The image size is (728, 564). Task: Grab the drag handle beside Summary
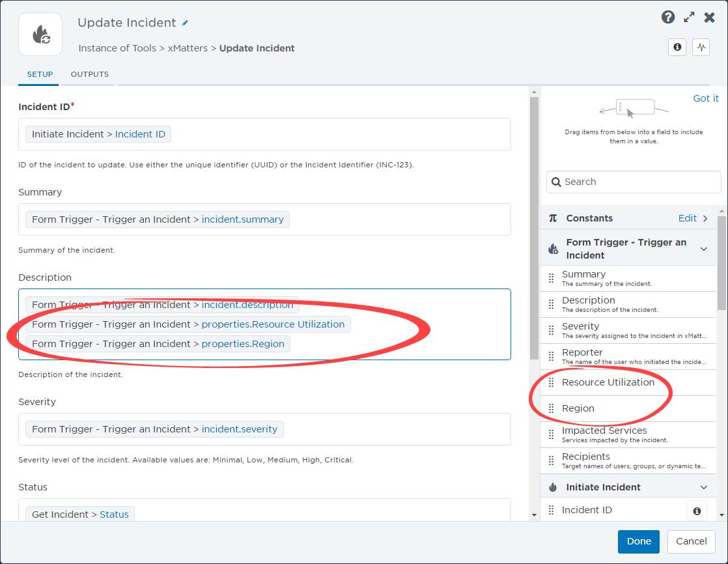pyautogui.click(x=551, y=278)
